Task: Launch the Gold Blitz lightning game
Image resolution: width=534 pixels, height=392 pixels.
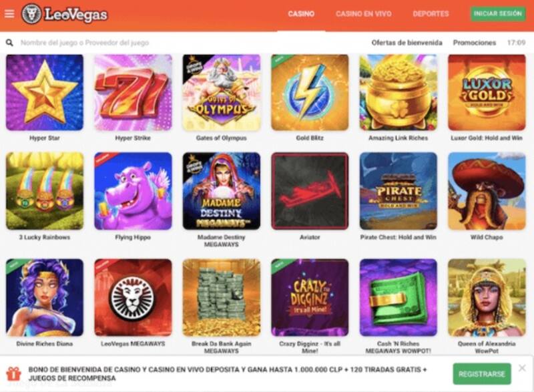Action: 310,92
